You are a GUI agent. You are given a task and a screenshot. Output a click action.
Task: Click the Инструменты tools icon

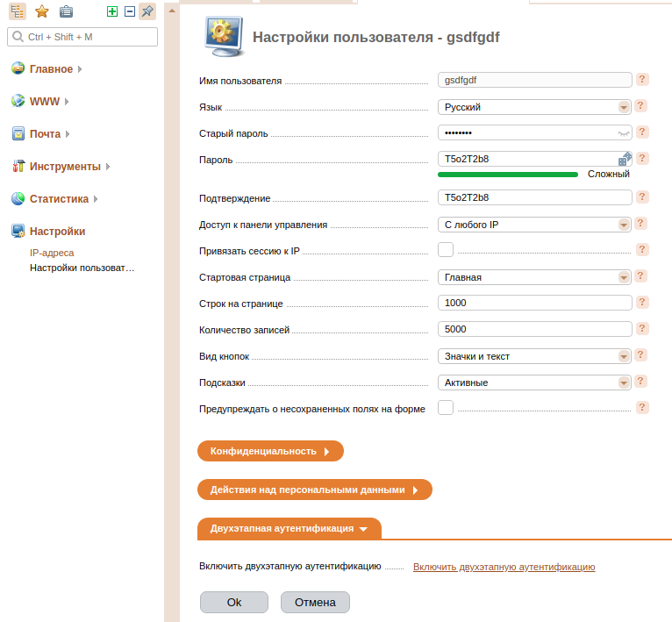18,166
